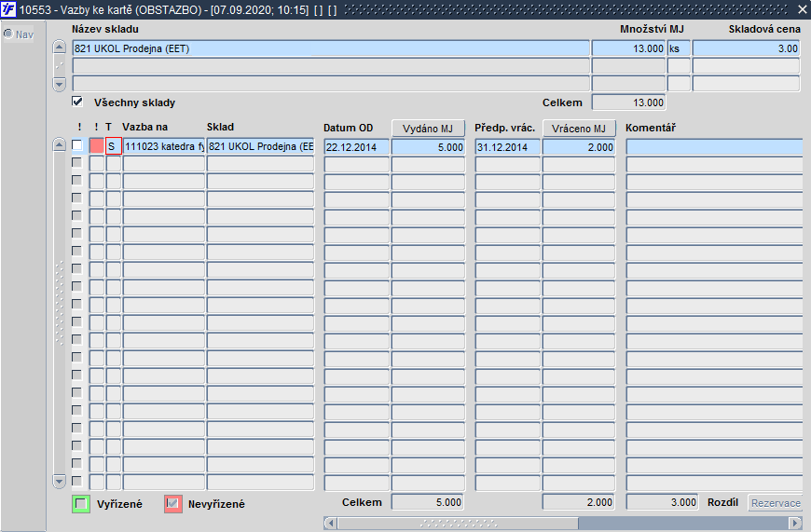Click the Celkem 13.000 total field

628,102
